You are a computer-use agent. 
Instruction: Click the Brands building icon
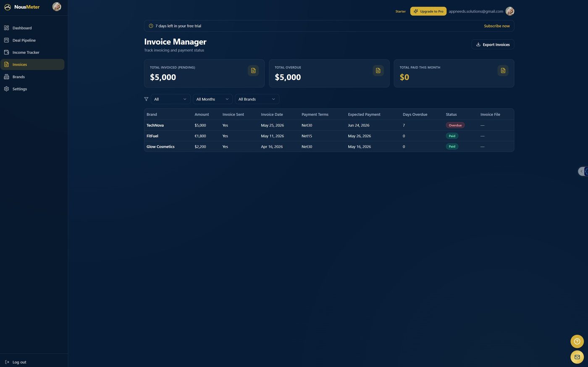[6, 77]
